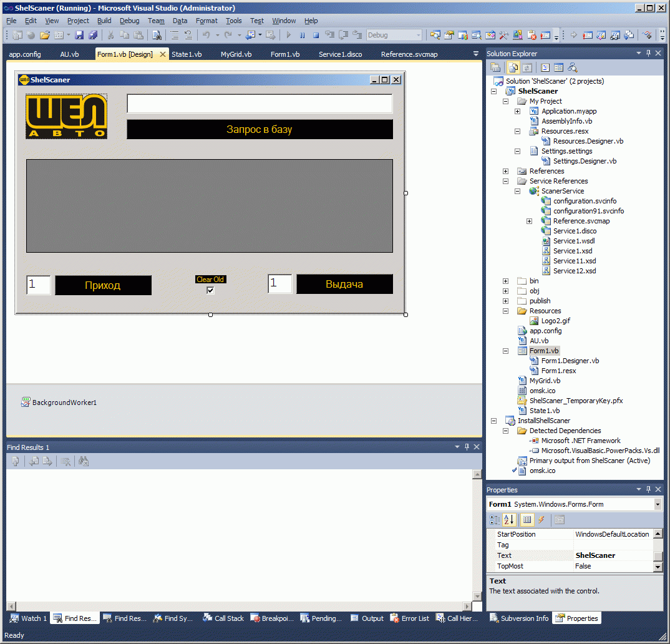Collapse the ShelScaner project node
Viewport: 670px width, 644px height.
(493, 91)
